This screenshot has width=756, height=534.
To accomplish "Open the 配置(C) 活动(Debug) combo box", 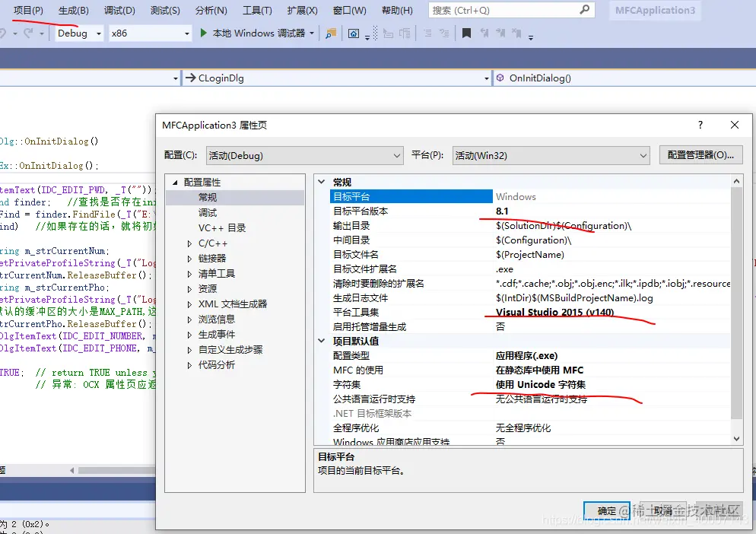I will tap(305, 155).
